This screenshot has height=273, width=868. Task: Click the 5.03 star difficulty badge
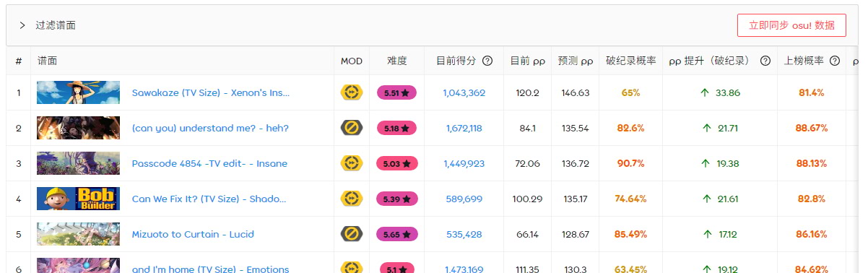point(397,163)
